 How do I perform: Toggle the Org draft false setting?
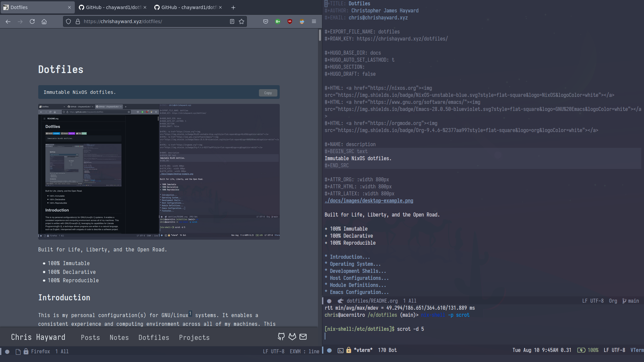[368, 74]
